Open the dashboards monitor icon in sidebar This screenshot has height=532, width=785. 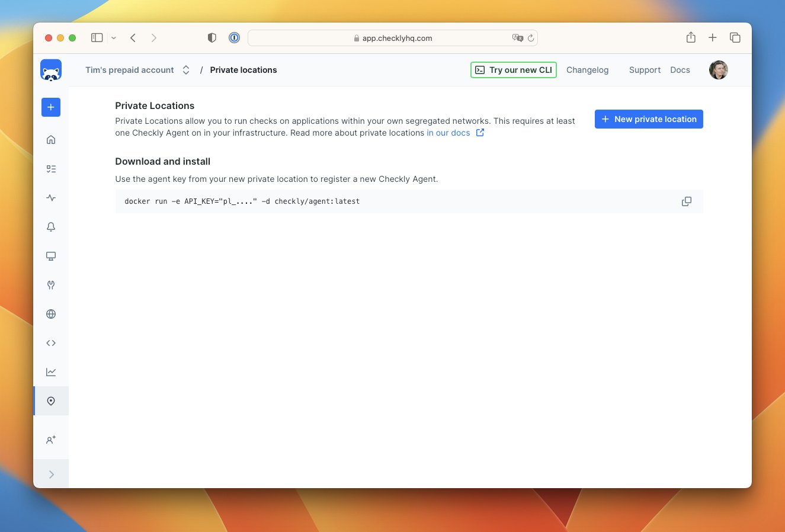click(x=51, y=256)
